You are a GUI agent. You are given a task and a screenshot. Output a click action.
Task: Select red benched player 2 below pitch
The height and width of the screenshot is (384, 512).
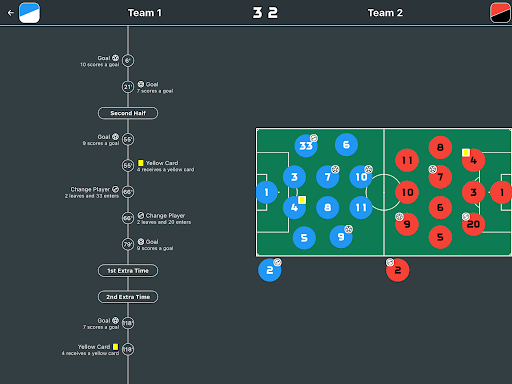coord(398,270)
